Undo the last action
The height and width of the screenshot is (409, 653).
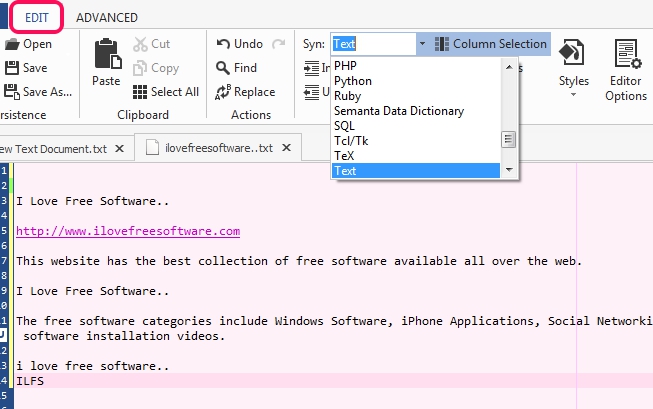point(240,44)
